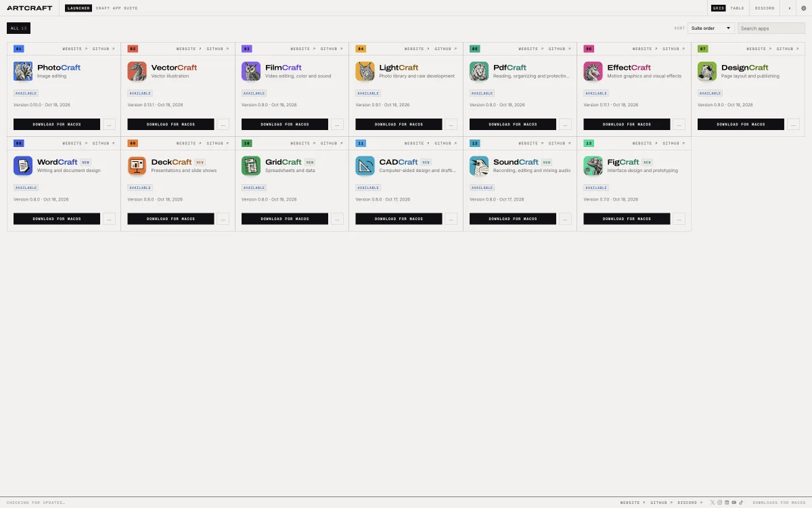
Task: Switch to Grid view
Action: (x=719, y=8)
